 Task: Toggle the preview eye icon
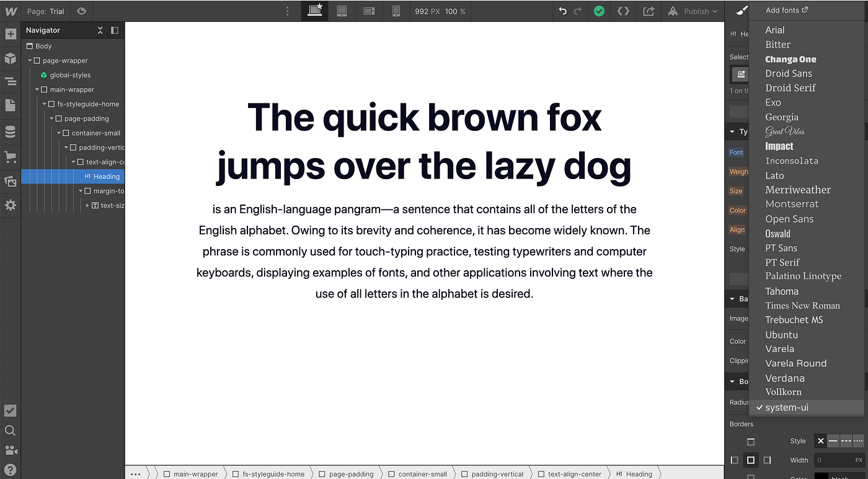pos(82,11)
